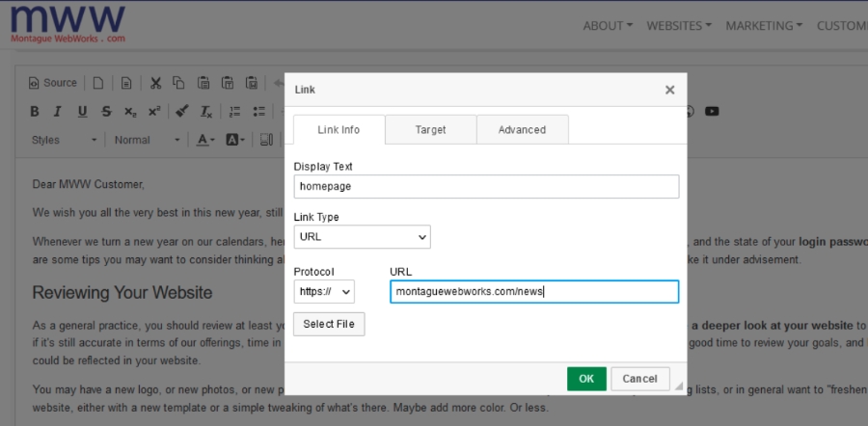Switch to the Target tab
The height and width of the screenshot is (426, 868).
pos(430,129)
